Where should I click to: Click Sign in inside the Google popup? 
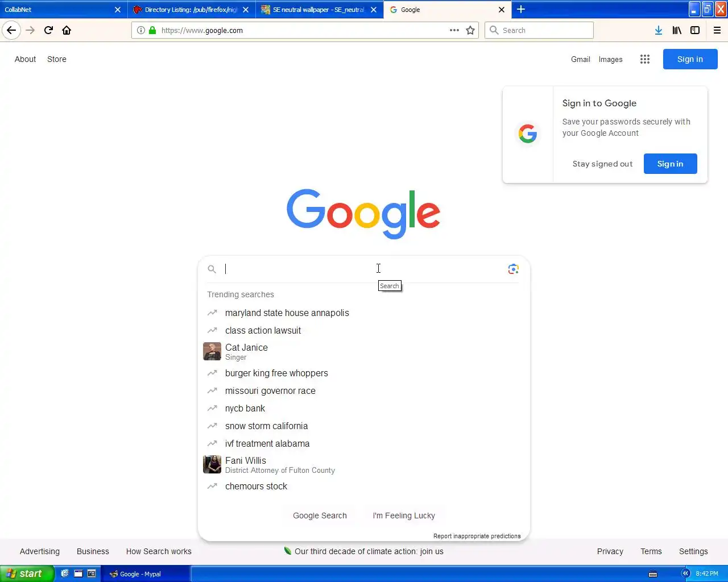point(670,164)
